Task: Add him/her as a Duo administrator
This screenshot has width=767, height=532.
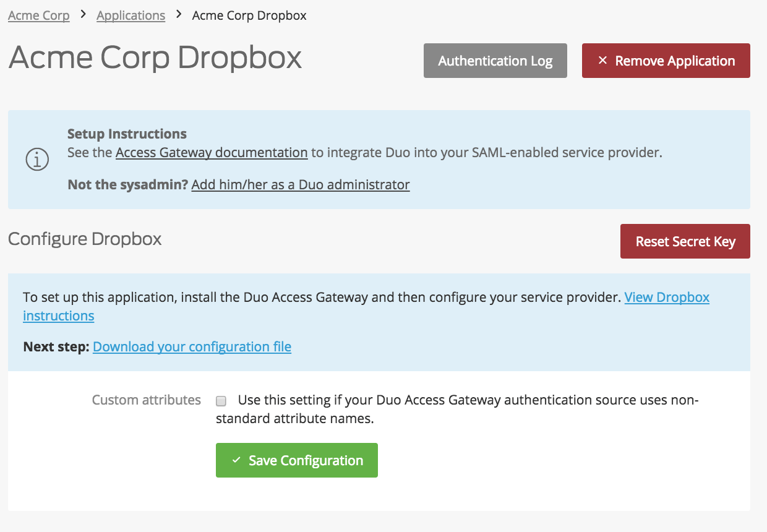Action: click(300, 184)
